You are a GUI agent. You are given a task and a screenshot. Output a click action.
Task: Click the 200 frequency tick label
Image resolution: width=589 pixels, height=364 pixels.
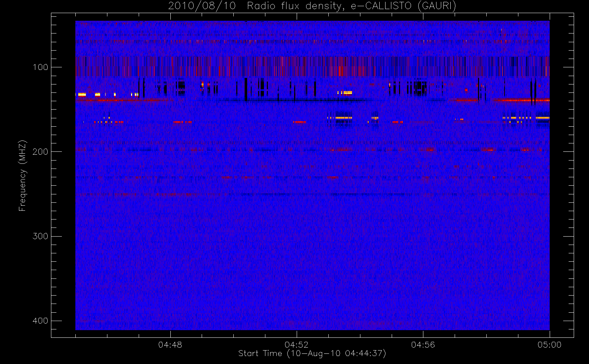(40, 151)
